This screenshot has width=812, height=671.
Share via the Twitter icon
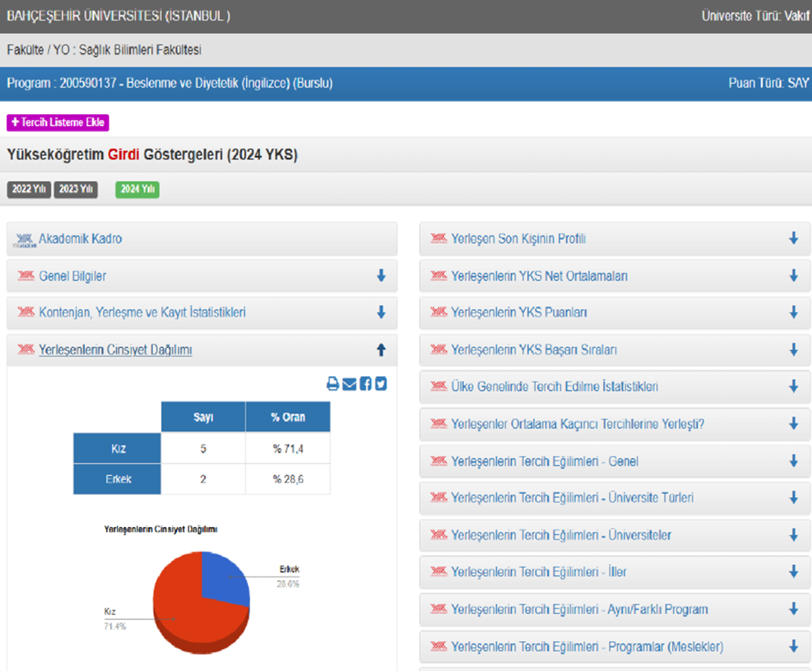[381, 384]
